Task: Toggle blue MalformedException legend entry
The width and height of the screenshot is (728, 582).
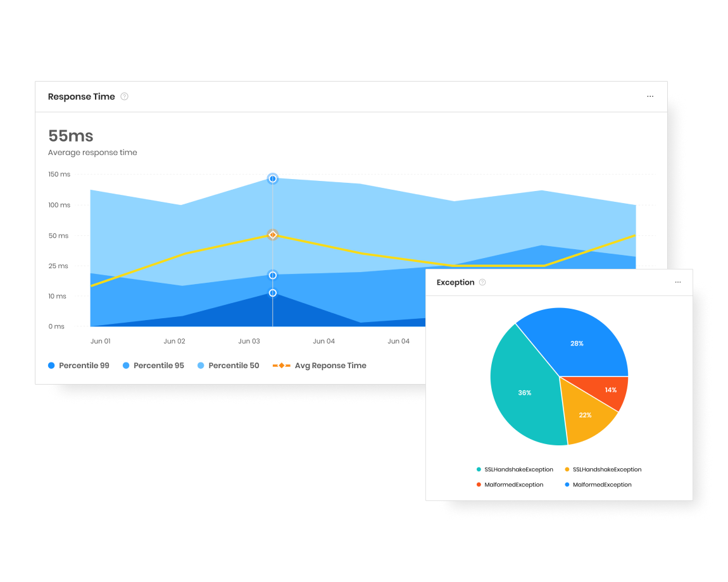Action: [x=598, y=485]
